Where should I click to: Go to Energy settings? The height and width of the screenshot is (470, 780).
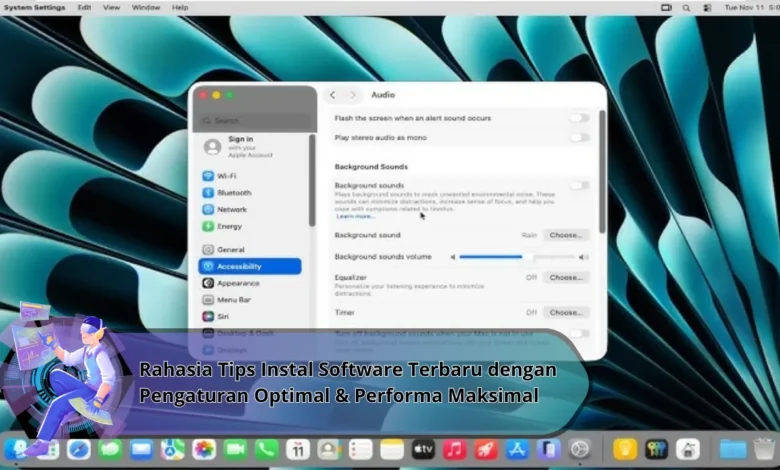click(x=229, y=227)
